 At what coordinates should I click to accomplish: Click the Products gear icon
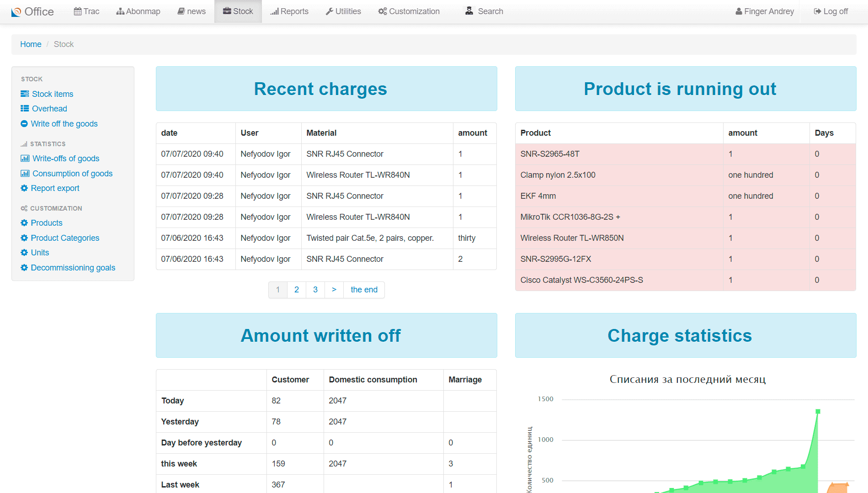(x=24, y=223)
